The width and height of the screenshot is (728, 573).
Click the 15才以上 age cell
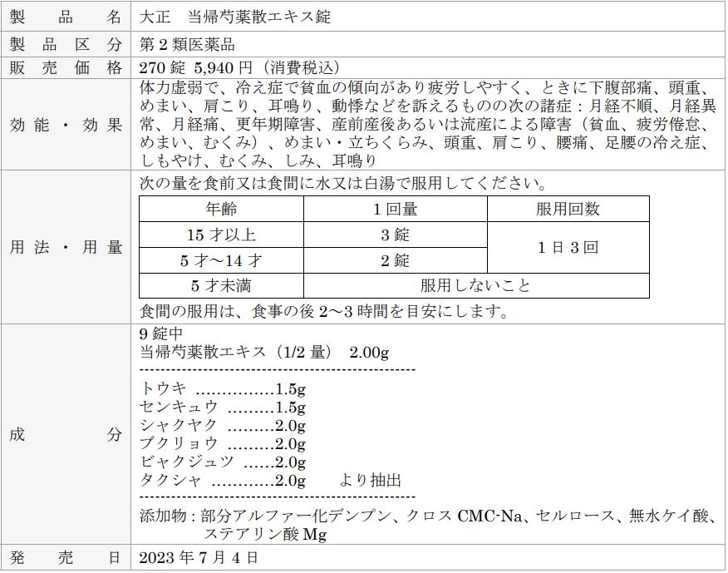pyautogui.click(x=221, y=235)
